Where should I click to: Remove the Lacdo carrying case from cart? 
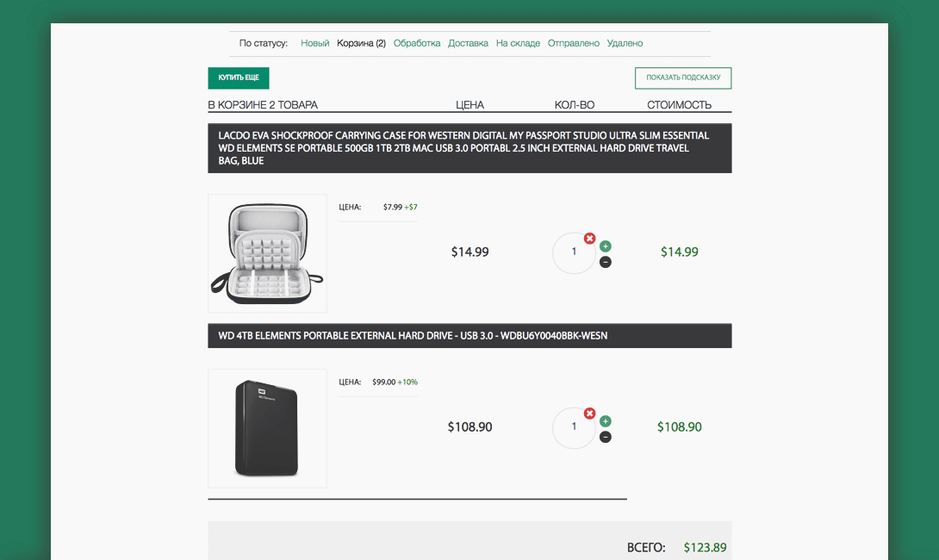click(x=590, y=239)
